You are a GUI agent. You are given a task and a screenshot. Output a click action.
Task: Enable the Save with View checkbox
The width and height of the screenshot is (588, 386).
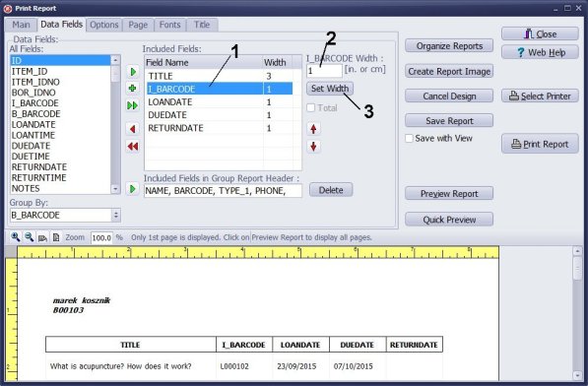(x=409, y=138)
